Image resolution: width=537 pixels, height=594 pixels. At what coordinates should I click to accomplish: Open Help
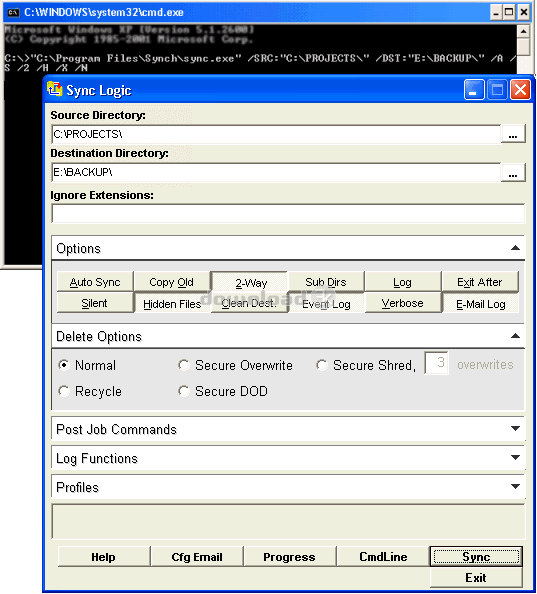[x=104, y=556]
